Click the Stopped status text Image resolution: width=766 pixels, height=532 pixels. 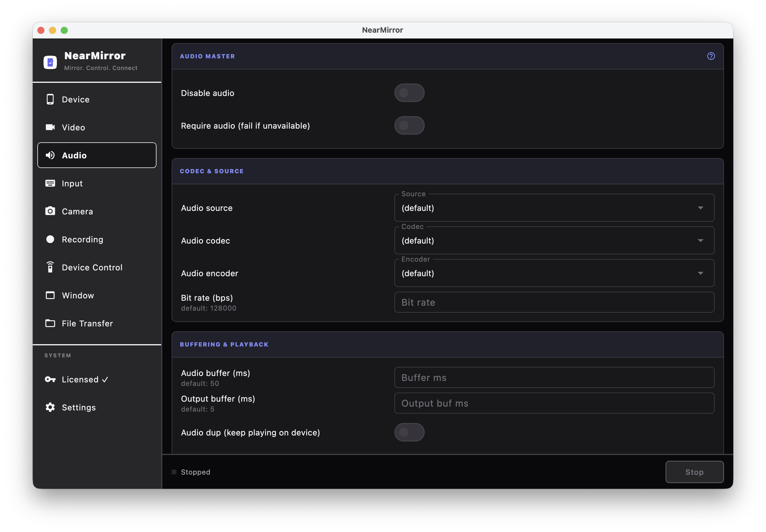tap(196, 472)
